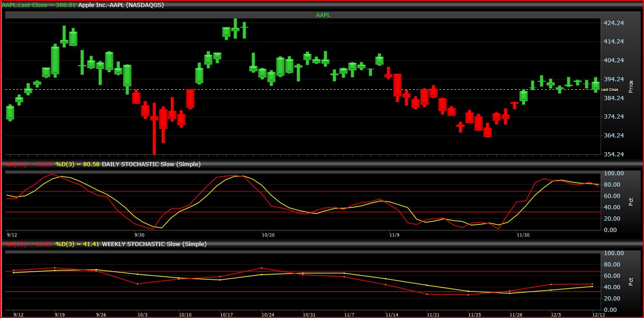Click the red %K(10) readout in daily stochastic header
This screenshot has height=318, width=644.
[28, 164]
